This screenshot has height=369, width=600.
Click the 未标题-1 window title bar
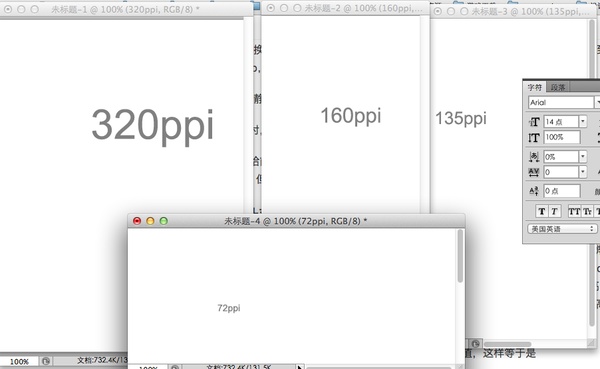126,9
